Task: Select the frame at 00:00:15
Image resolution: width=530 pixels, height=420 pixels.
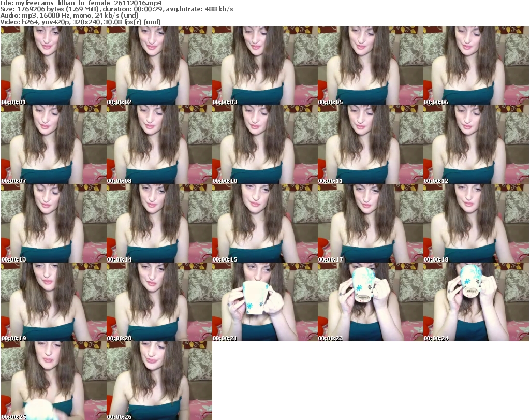Action: (265, 223)
